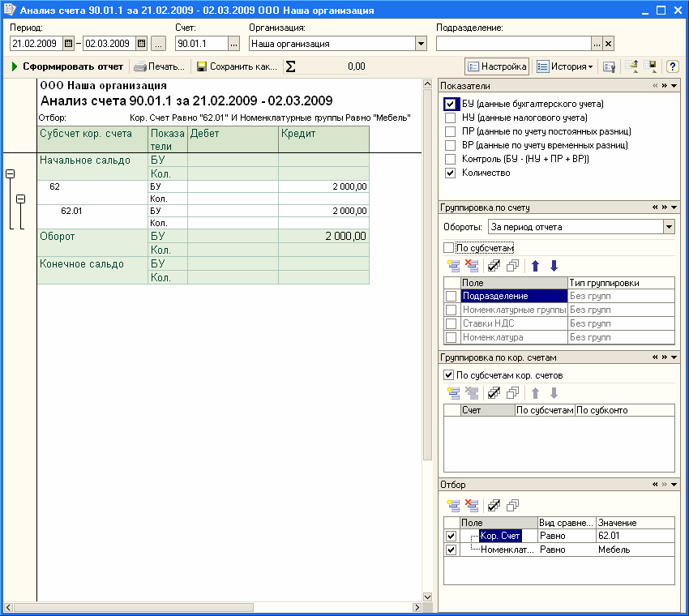Open Показатели panel menu arrow
This screenshot has width=689, height=616.
click(x=674, y=86)
